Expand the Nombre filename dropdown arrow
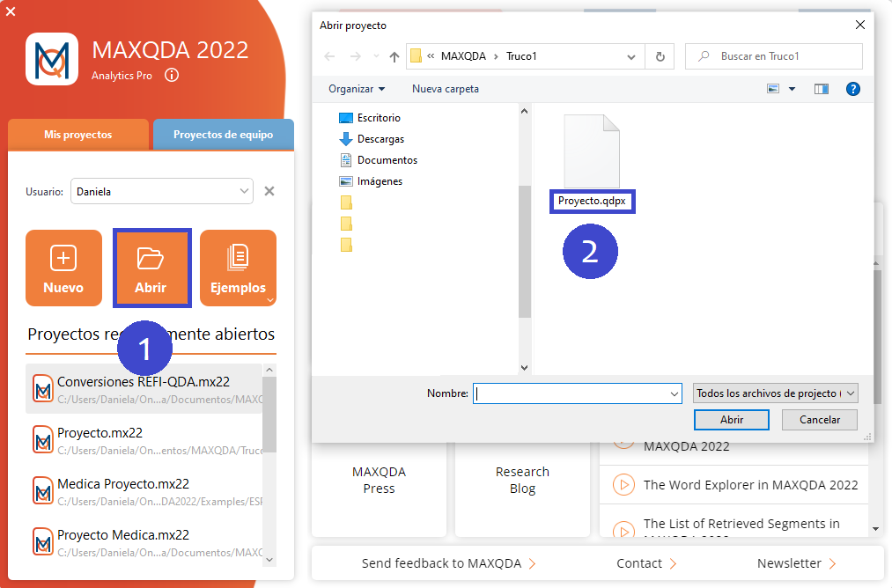This screenshot has width=892, height=588. coord(675,393)
